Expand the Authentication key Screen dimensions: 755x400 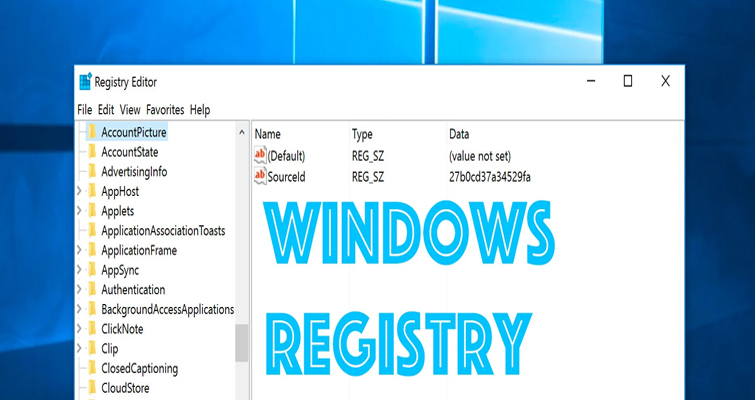point(79,290)
